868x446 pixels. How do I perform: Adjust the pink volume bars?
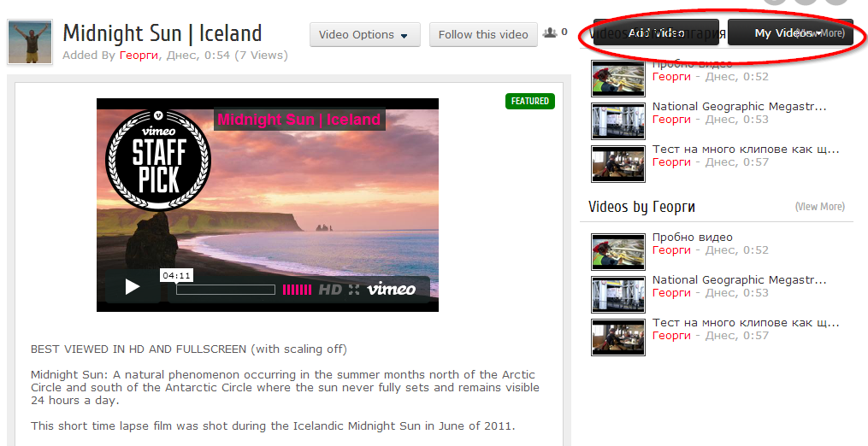[x=298, y=290]
